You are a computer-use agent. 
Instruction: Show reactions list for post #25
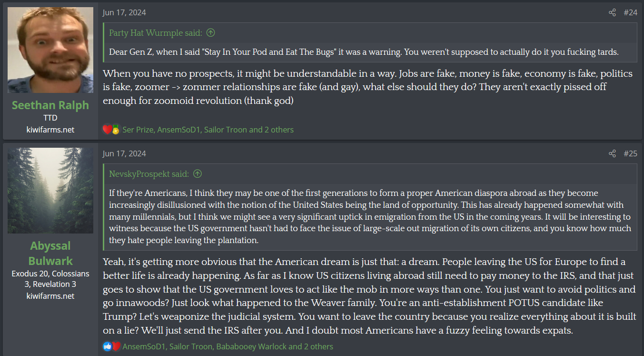[x=228, y=346]
